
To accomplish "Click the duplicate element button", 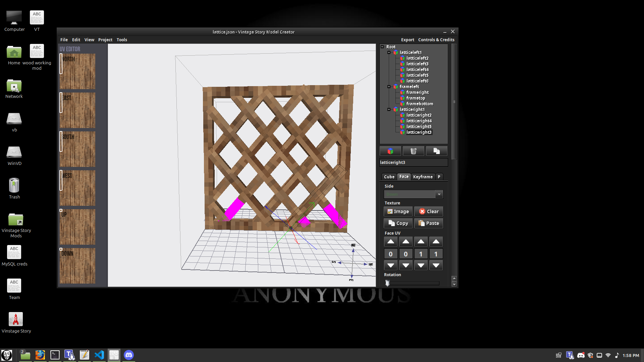I will click(436, 151).
